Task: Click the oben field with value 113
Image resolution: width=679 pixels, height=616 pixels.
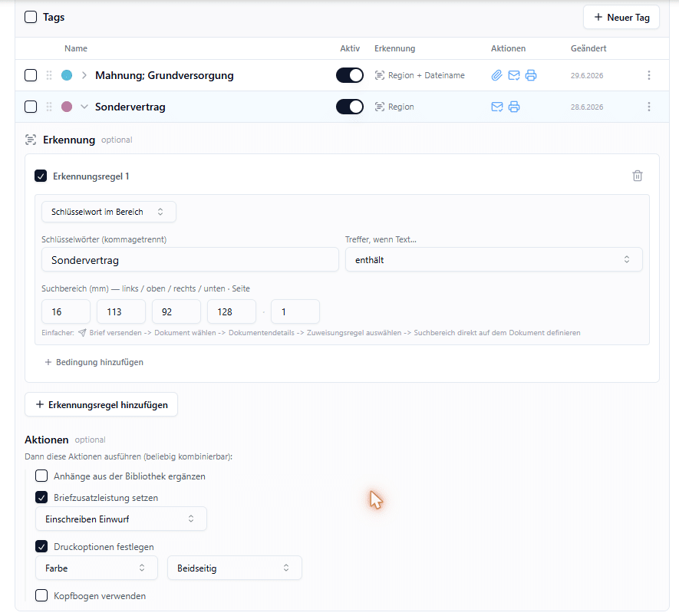Action: 120,311
